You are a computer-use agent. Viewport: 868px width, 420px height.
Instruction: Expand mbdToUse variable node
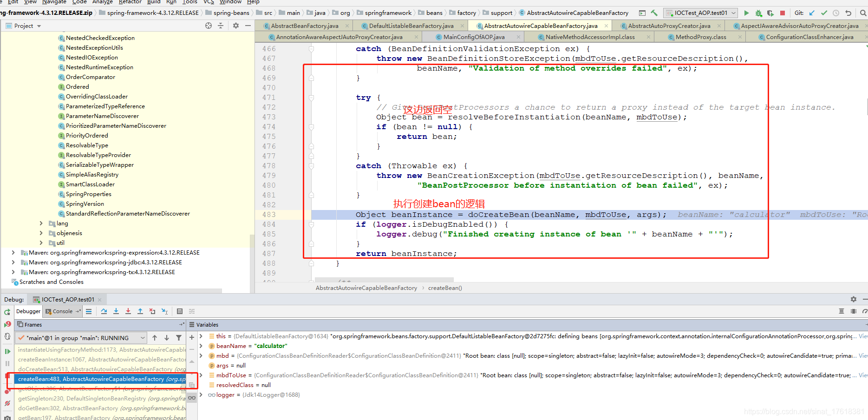point(201,375)
